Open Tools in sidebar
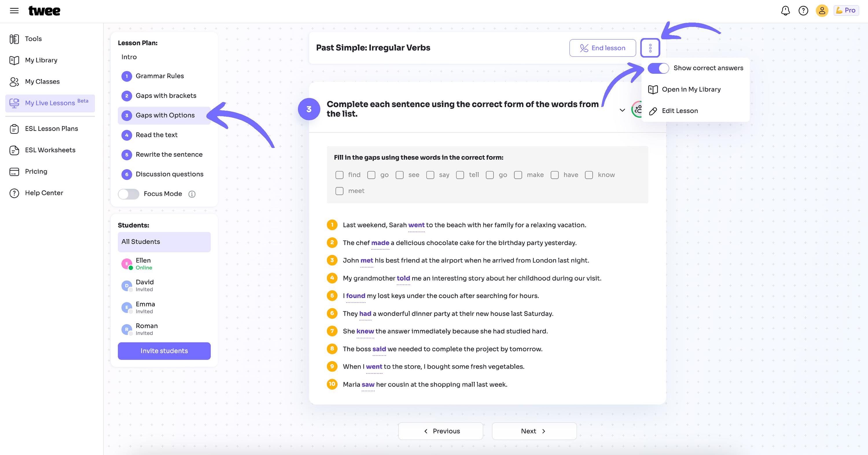The width and height of the screenshot is (868, 455). click(x=33, y=39)
